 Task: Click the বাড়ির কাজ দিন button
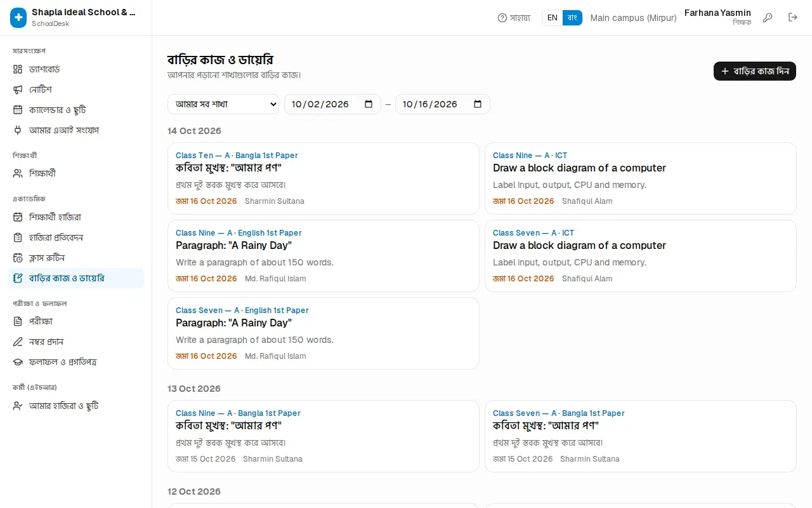(x=755, y=71)
